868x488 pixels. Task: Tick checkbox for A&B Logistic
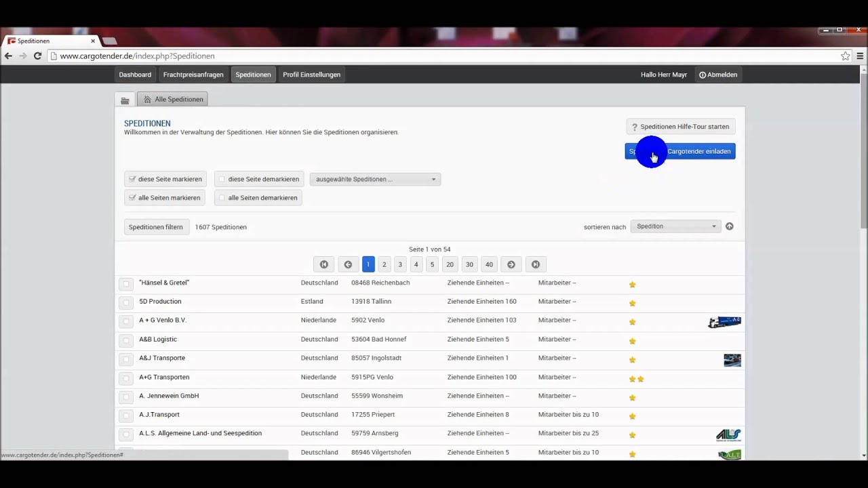[x=126, y=340]
